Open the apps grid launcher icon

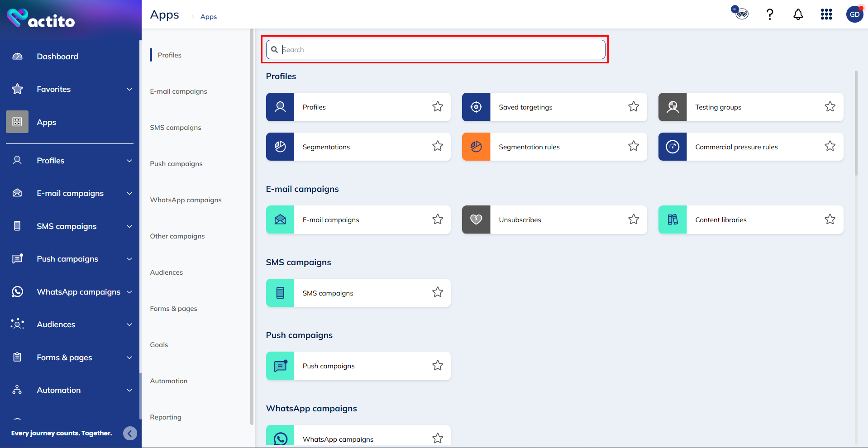click(x=826, y=14)
